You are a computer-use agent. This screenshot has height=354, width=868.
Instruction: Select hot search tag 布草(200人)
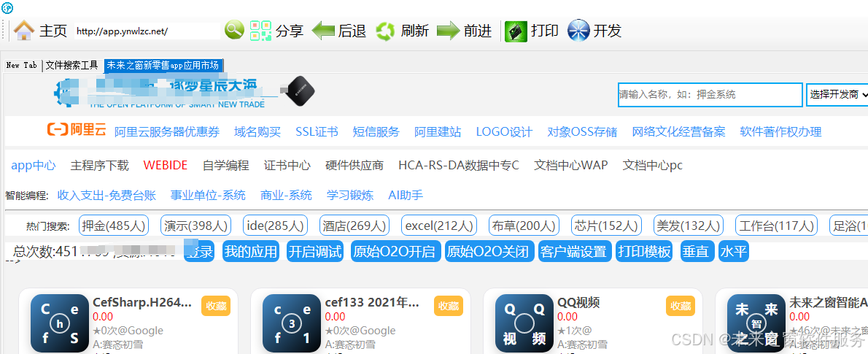pyautogui.click(x=524, y=226)
